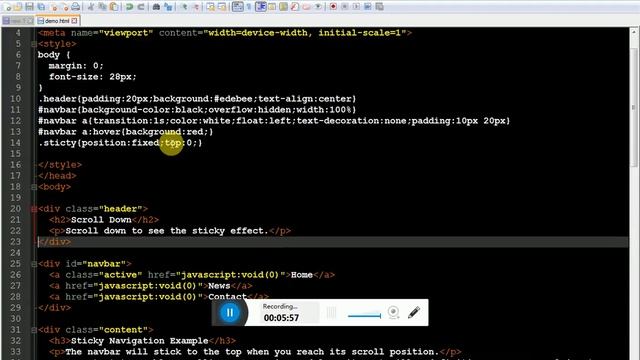640x360 pixels.
Task: Toggle the webcam icon in recorder widget
Action: (x=393, y=313)
